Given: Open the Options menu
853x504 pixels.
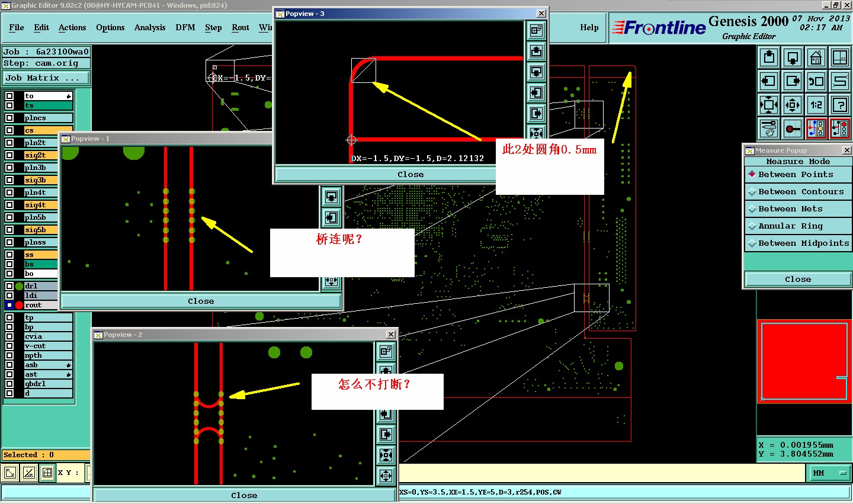Looking at the screenshot, I should pyautogui.click(x=110, y=28).
